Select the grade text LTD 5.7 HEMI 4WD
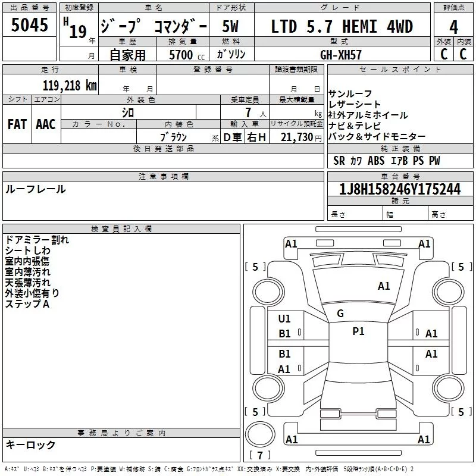Viewport: 476px width, 476px height. pos(342,26)
